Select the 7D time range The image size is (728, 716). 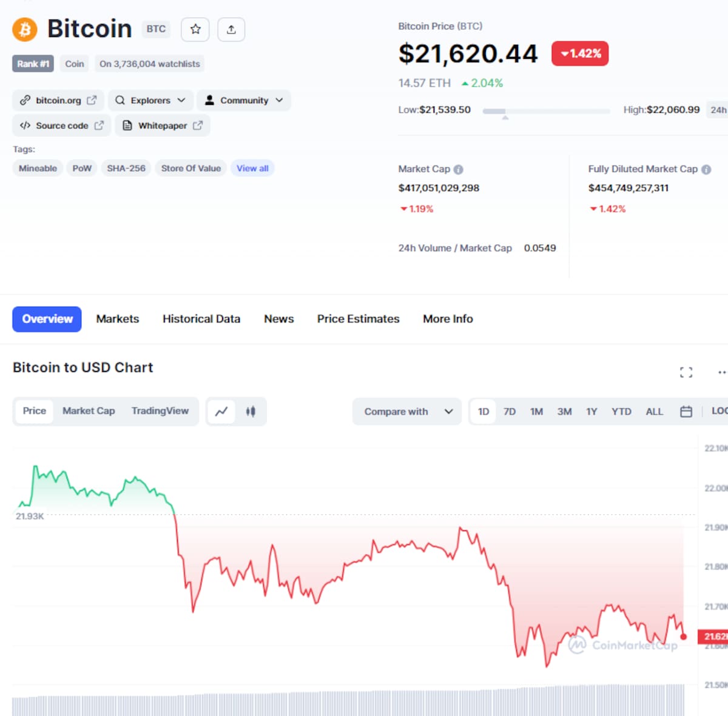(510, 412)
